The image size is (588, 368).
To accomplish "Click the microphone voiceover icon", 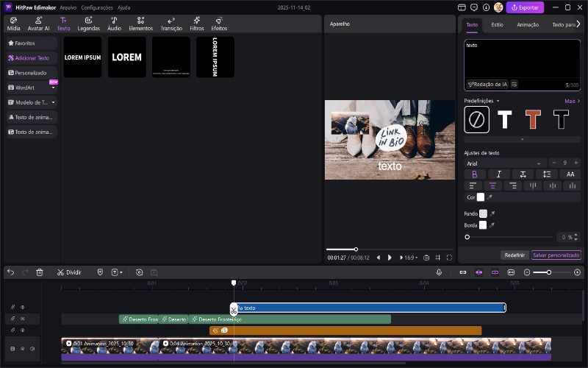I will click(439, 272).
